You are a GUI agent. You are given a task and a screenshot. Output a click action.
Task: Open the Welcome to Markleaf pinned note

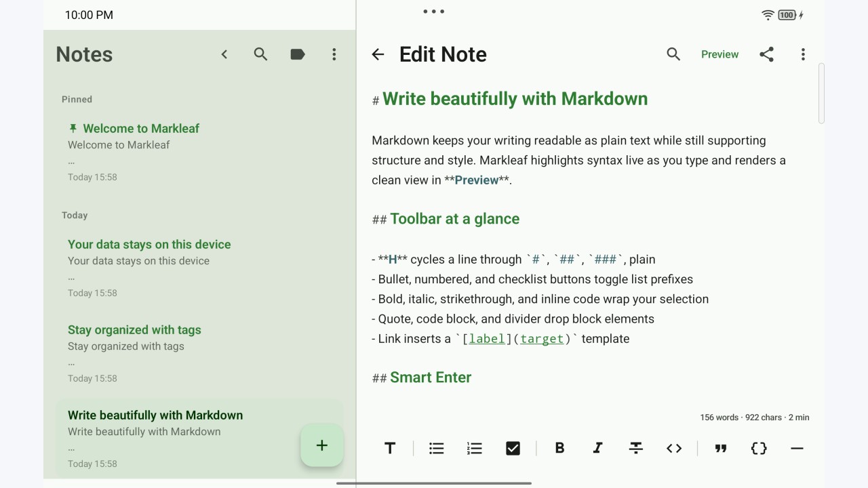(x=200, y=152)
